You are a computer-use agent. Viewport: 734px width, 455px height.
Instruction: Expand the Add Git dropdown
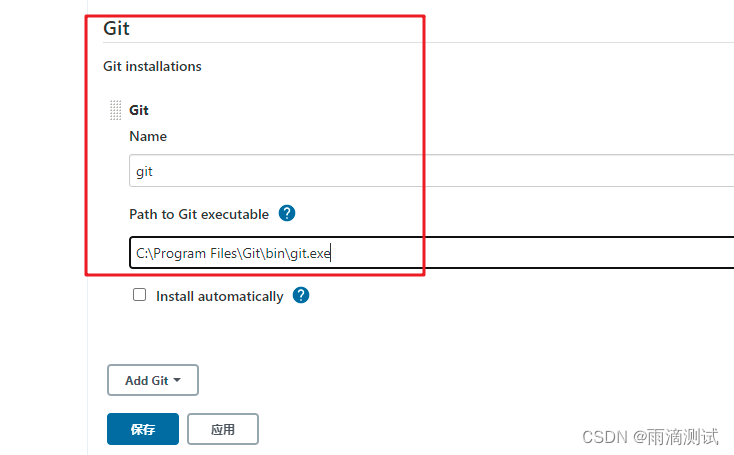(x=153, y=380)
